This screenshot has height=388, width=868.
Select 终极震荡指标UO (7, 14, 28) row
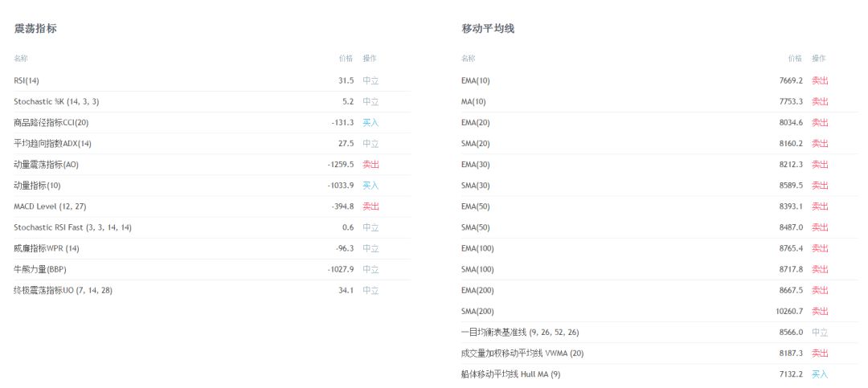[x=212, y=291]
